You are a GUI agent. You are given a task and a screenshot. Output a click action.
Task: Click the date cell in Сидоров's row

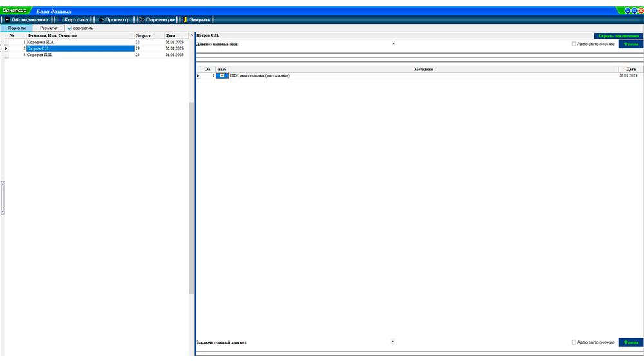pos(174,55)
